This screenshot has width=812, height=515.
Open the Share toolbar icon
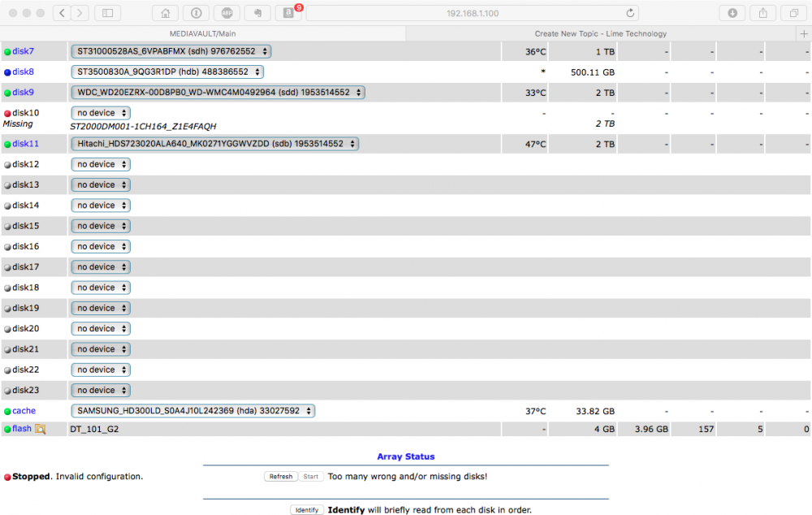[x=762, y=13]
